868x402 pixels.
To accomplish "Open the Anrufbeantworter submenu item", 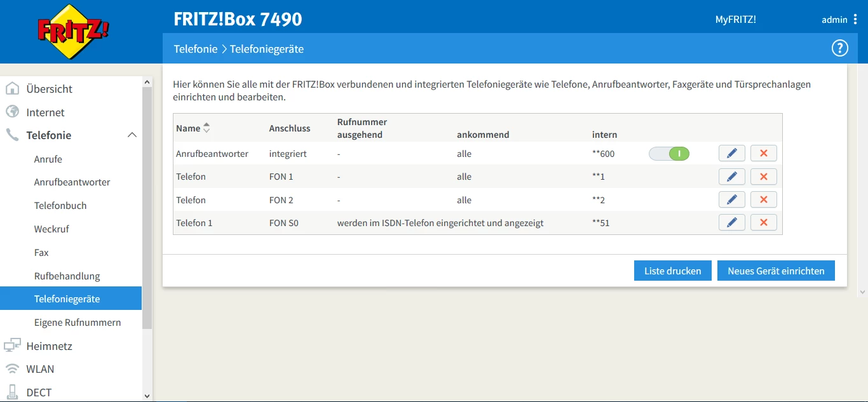I will click(x=71, y=182).
